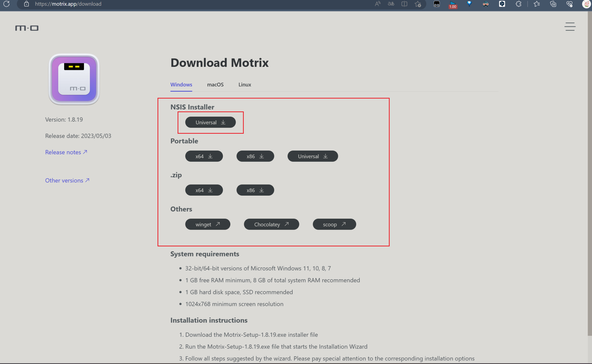This screenshot has height=364, width=592.
Task: Open the Release notes link
Action: pyautogui.click(x=66, y=152)
